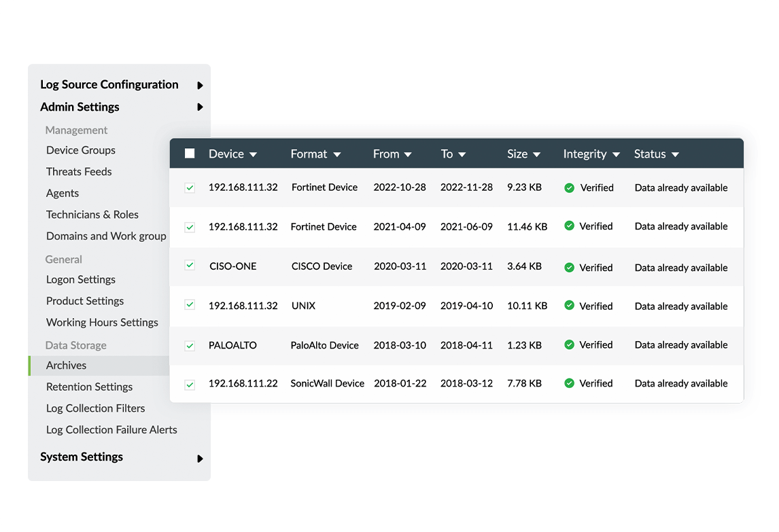Click the green Verified icon for the UNIX row

coord(570,306)
